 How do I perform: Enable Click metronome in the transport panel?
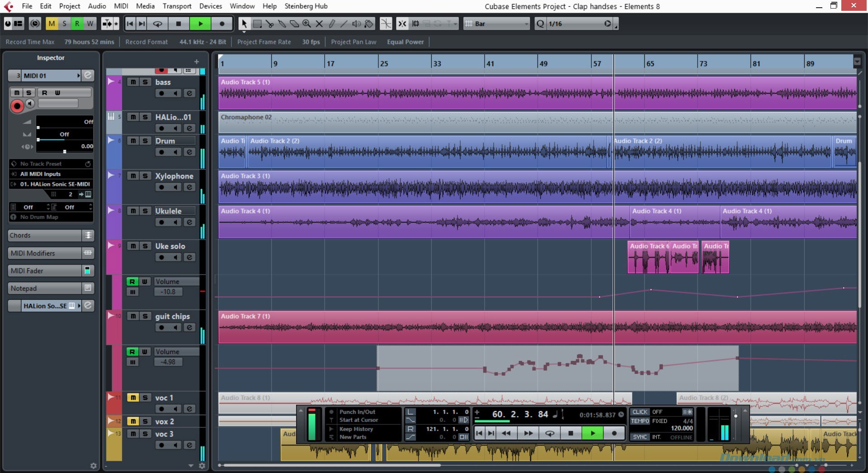pyautogui.click(x=640, y=412)
